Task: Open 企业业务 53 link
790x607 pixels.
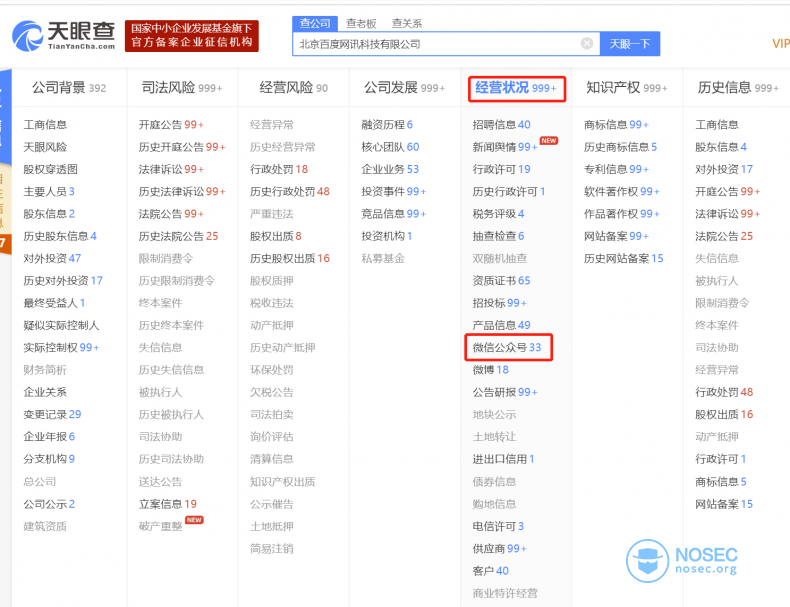Action: (x=390, y=169)
